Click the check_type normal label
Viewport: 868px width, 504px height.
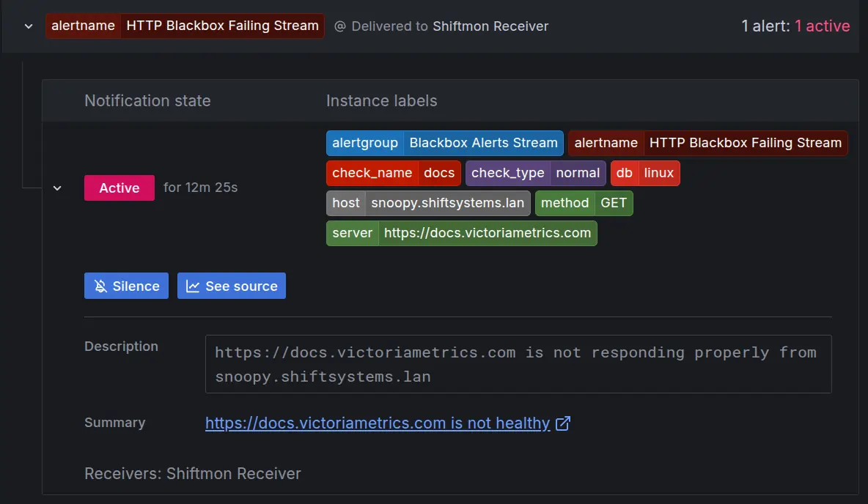tap(535, 173)
